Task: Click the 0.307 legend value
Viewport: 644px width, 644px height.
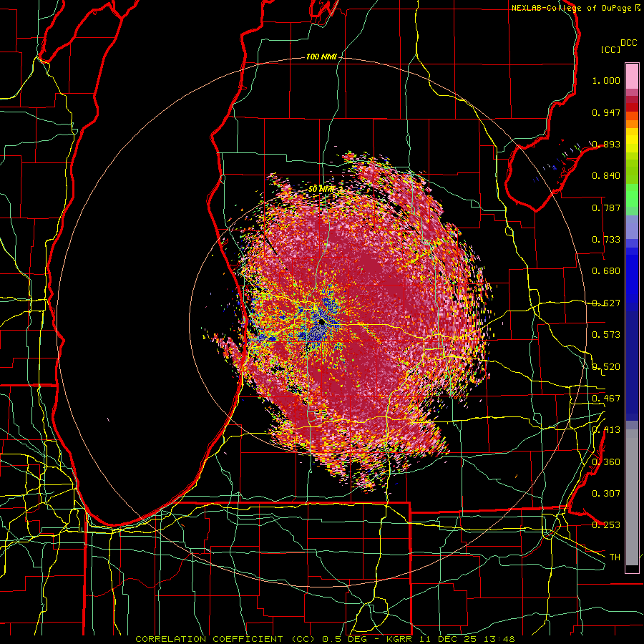Action: [606, 494]
